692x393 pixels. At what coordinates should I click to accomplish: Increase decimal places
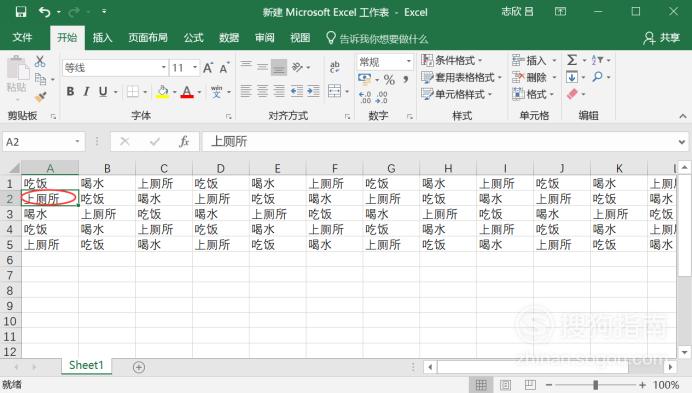pos(365,97)
